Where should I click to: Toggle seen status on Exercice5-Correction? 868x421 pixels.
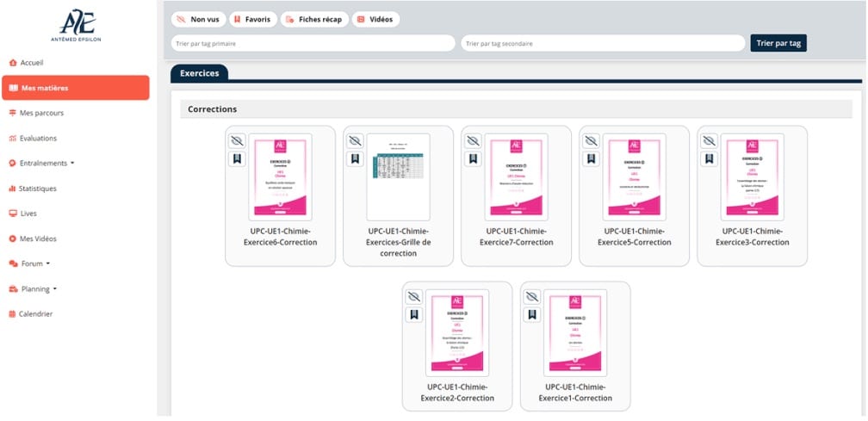click(x=591, y=140)
